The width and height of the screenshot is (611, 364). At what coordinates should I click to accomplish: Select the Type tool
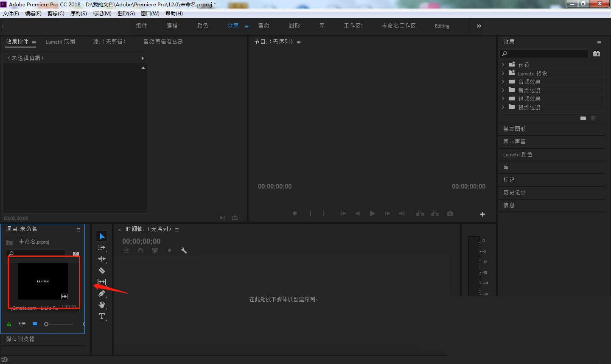(102, 316)
